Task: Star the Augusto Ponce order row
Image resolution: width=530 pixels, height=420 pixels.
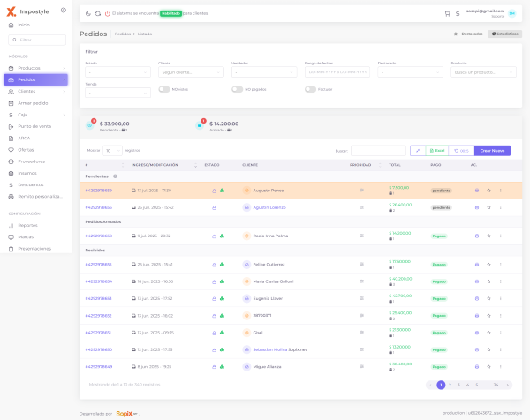Action: click(x=488, y=190)
